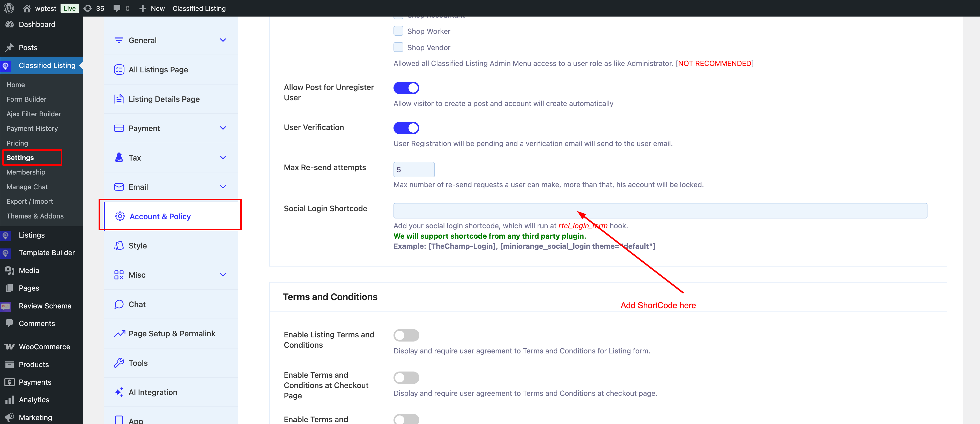Click the Review Schema sidebar icon
The height and width of the screenshot is (424, 980).
tap(5, 306)
